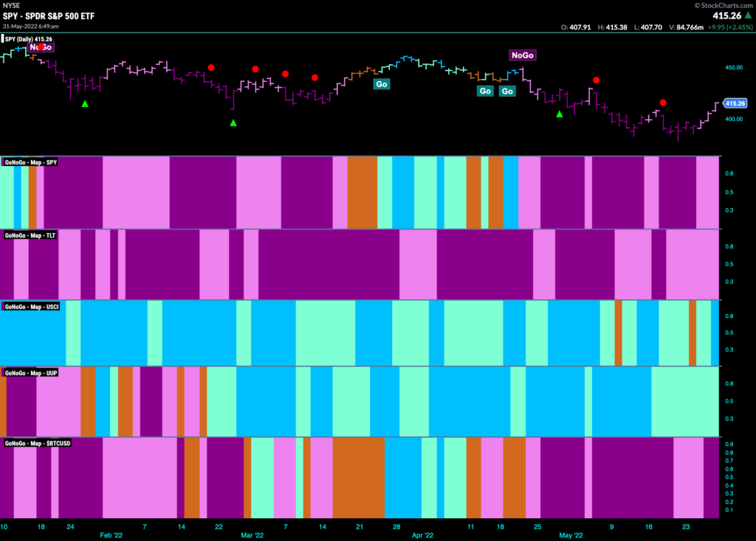
Task: Click the 'GoNoGo - Map - USCI' panel label
Action: tap(32, 306)
